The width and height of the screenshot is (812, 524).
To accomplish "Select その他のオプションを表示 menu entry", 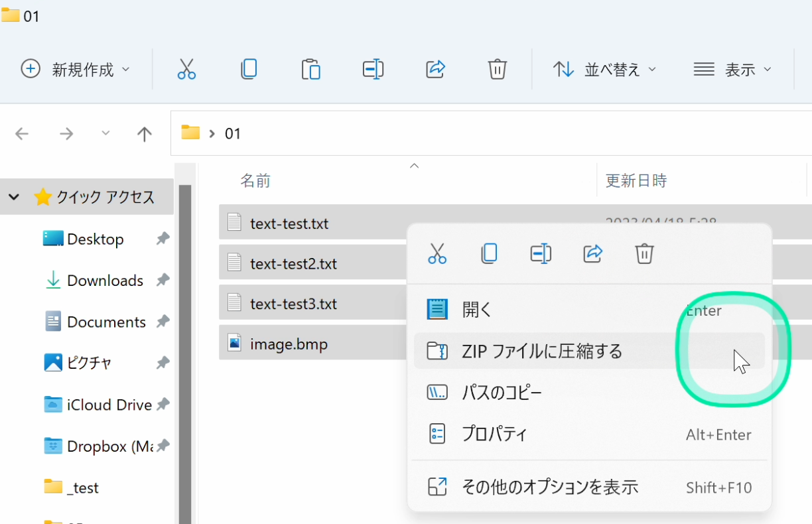I will (589, 488).
